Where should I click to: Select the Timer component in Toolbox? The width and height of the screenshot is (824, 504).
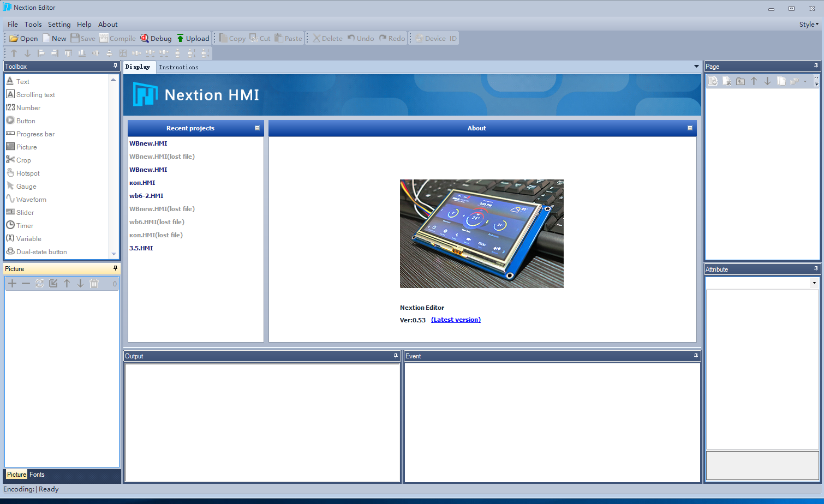click(x=20, y=225)
